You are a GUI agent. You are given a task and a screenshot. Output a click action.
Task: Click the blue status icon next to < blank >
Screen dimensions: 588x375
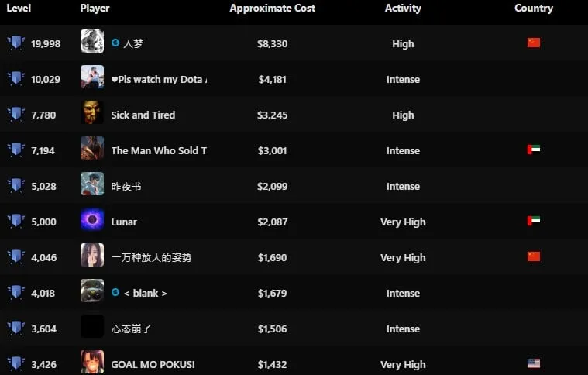pos(115,292)
